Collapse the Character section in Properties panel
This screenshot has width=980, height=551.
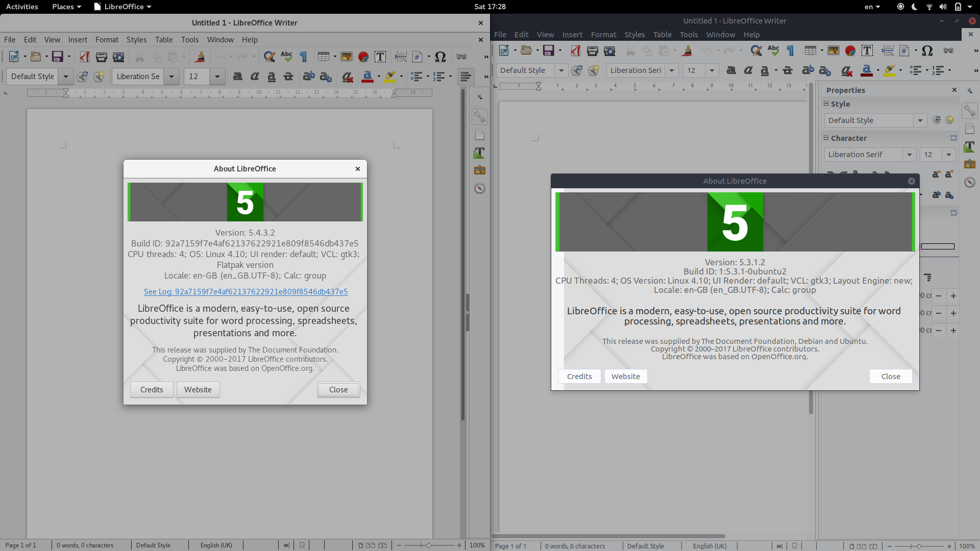826,138
